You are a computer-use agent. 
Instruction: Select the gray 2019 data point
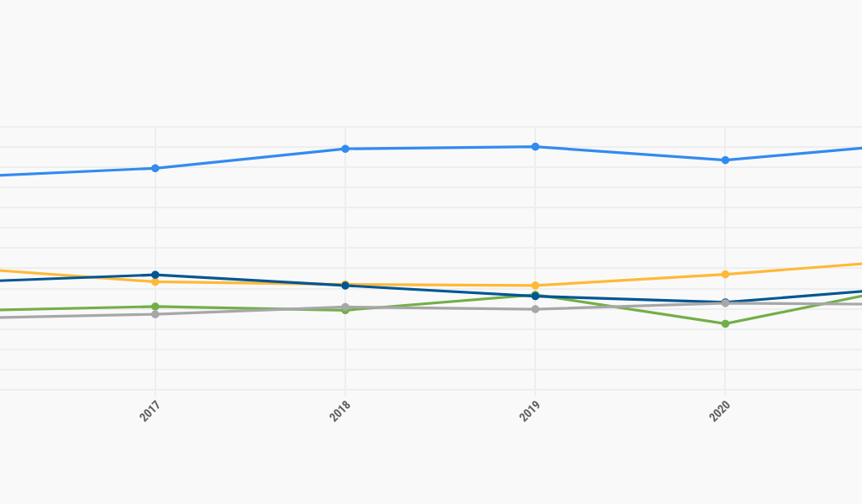535,309
